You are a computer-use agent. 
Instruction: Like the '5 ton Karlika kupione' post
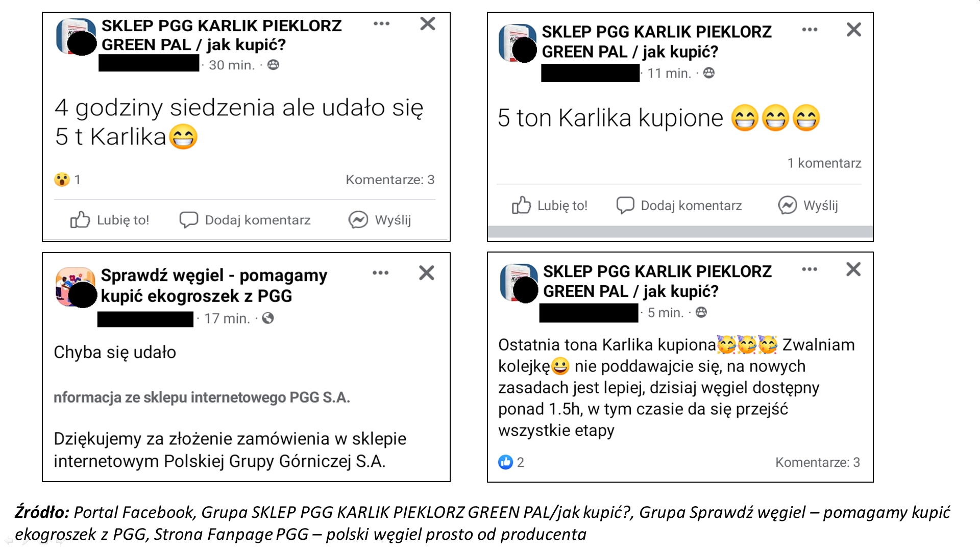(550, 205)
